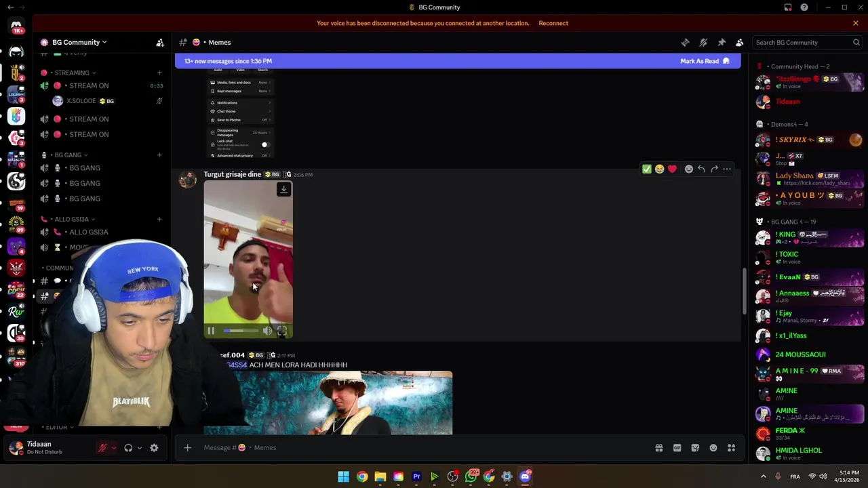The image size is (868, 488).
Task: Open Turgut grisaje dine profile
Action: pyautogui.click(x=232, y=174)
